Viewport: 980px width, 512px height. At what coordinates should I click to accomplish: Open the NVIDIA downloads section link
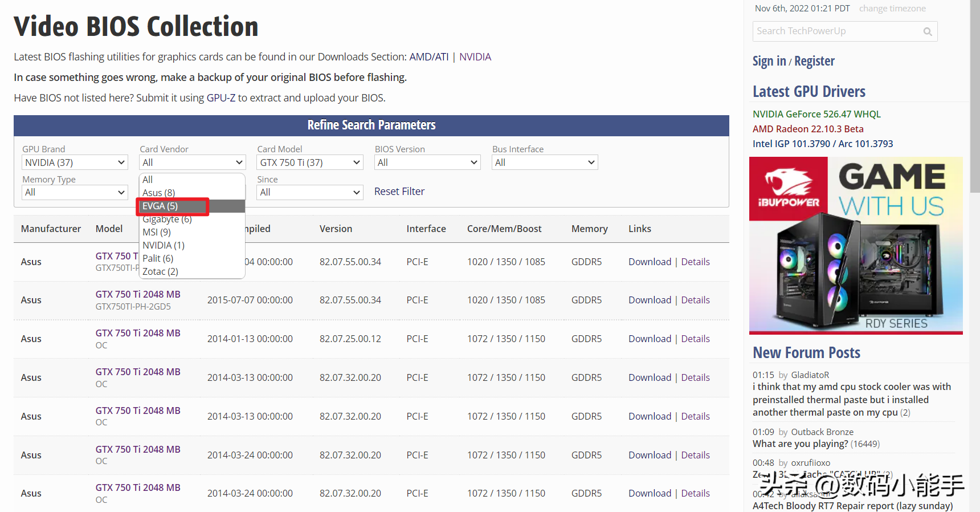[x=475, y=57]
